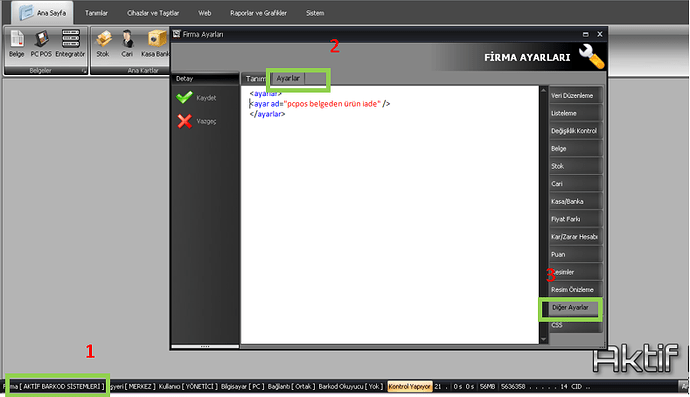This screenshot has height=397, width=690.
Task: Choose the Veri Düzenleme button
Action: point(574,96)
